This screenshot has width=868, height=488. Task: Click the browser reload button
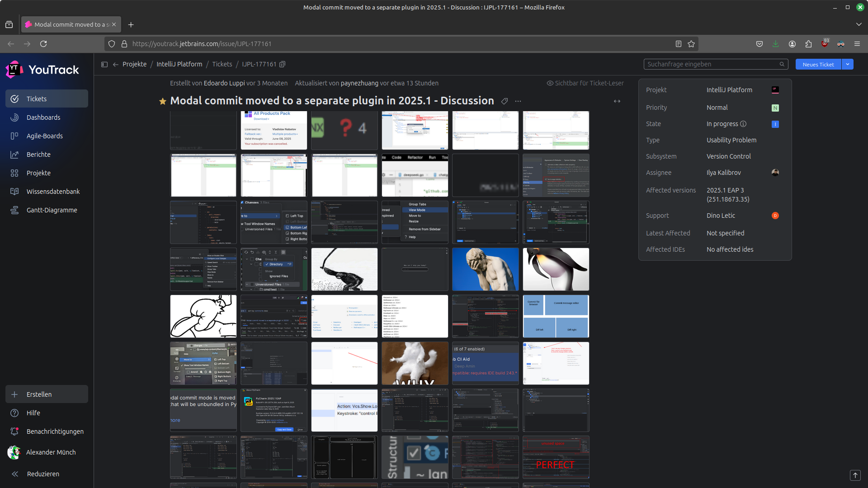click(43, 44)
